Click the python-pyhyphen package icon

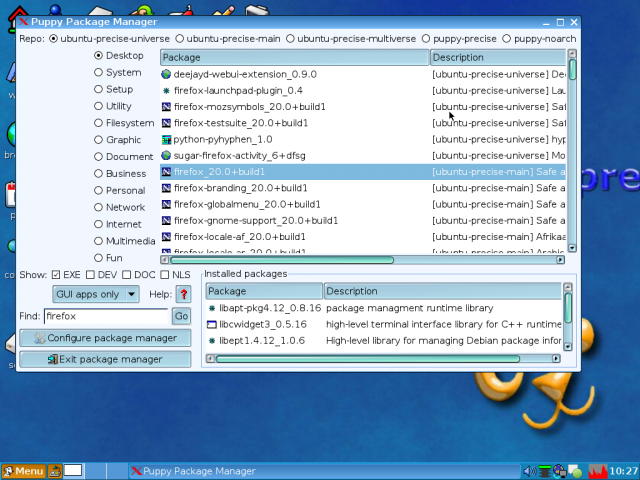(166, 140)
